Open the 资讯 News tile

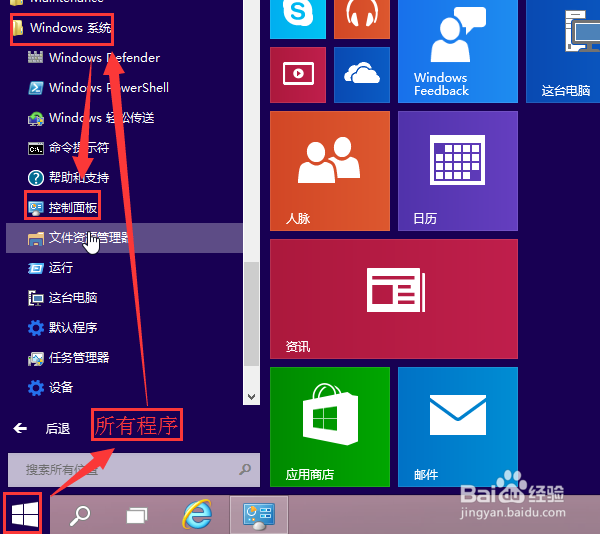tap(394, 299)
